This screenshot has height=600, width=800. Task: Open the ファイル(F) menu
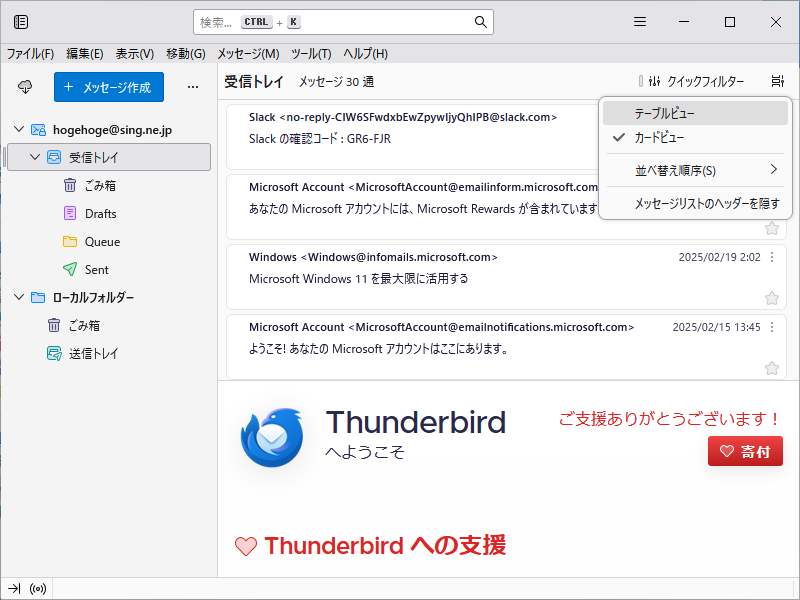[30, 54]
